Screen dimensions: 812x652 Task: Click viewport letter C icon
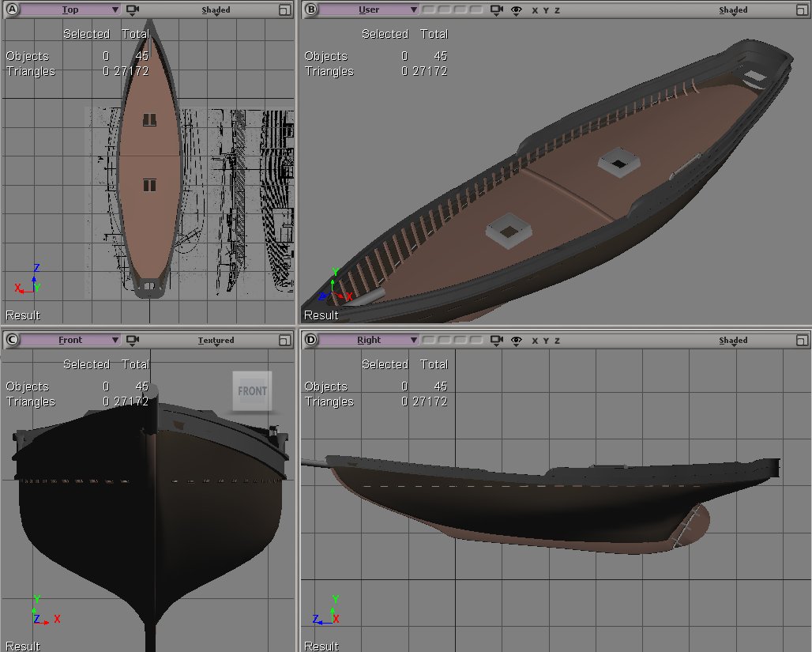[12, 341]
